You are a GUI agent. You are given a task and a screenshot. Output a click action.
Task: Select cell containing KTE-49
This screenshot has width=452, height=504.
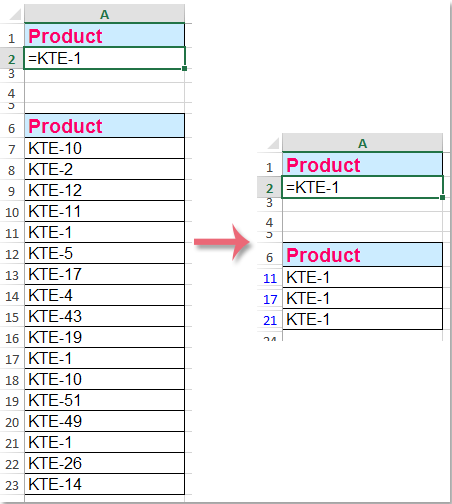point(104,421)
